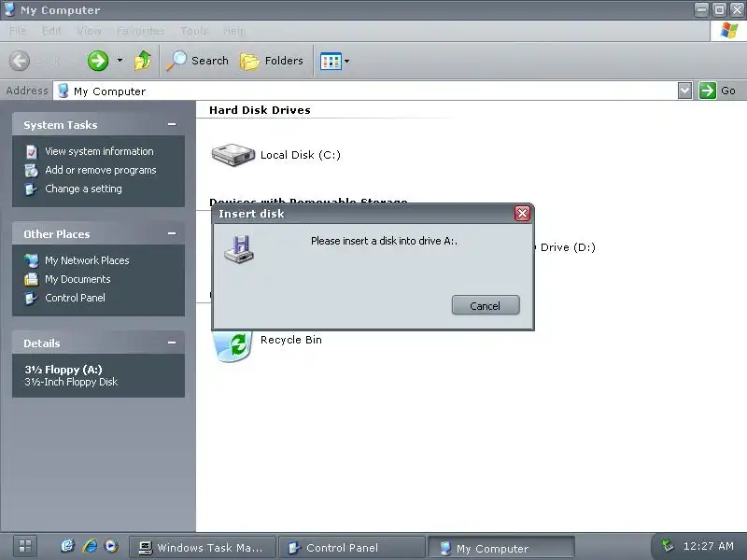This screenshot has height=560, width=747.
Task: Click Change a setting link
Action: (x=83, y=189)
